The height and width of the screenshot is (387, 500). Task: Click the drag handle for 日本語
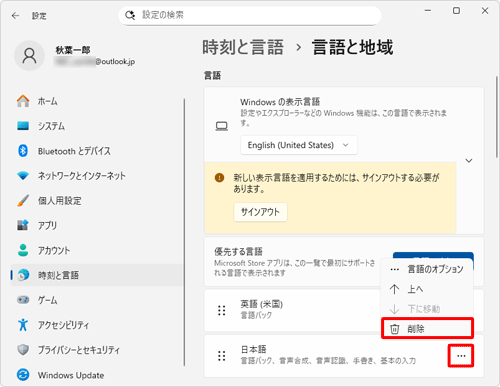(x=221, y=356)
